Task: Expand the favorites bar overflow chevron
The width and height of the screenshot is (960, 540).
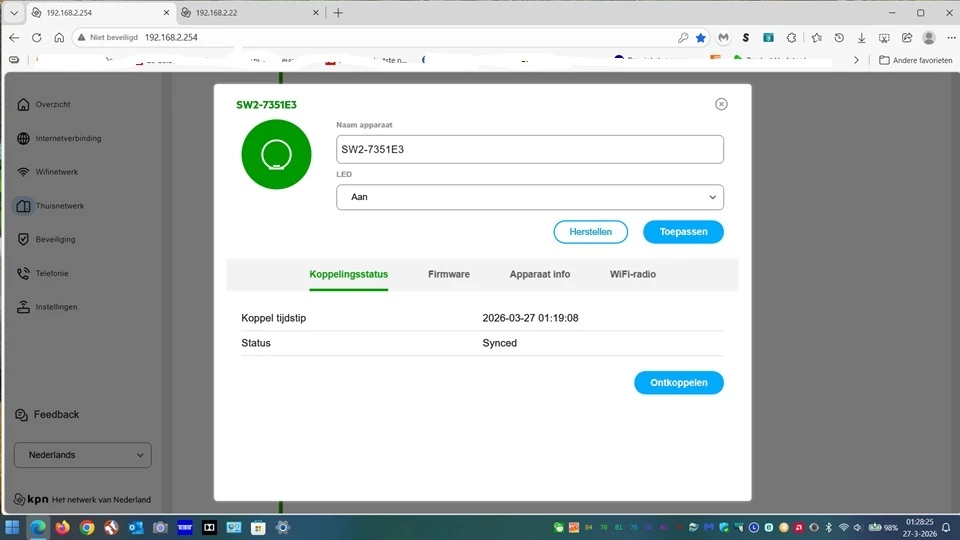Action: [856, 60]
